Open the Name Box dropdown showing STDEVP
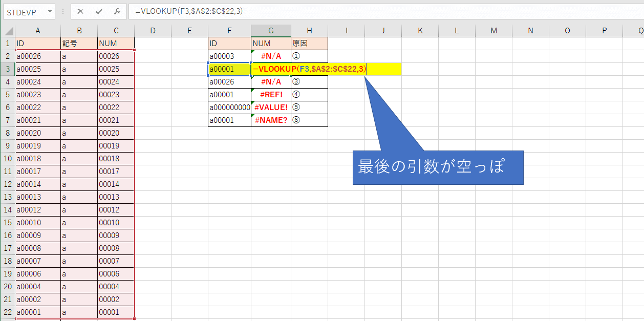644x321 pixels. click(x=49, y=11)
